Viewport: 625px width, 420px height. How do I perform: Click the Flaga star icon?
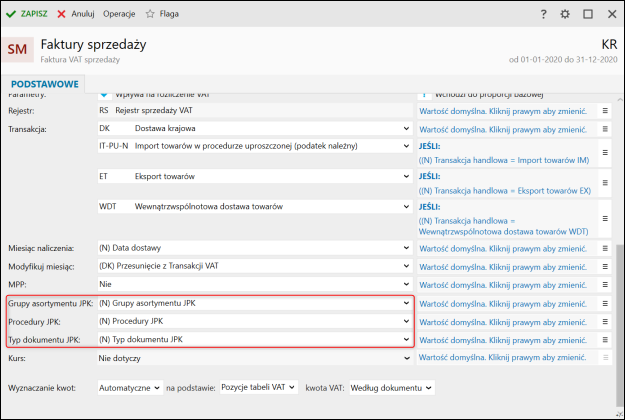[x=150, y=15]
